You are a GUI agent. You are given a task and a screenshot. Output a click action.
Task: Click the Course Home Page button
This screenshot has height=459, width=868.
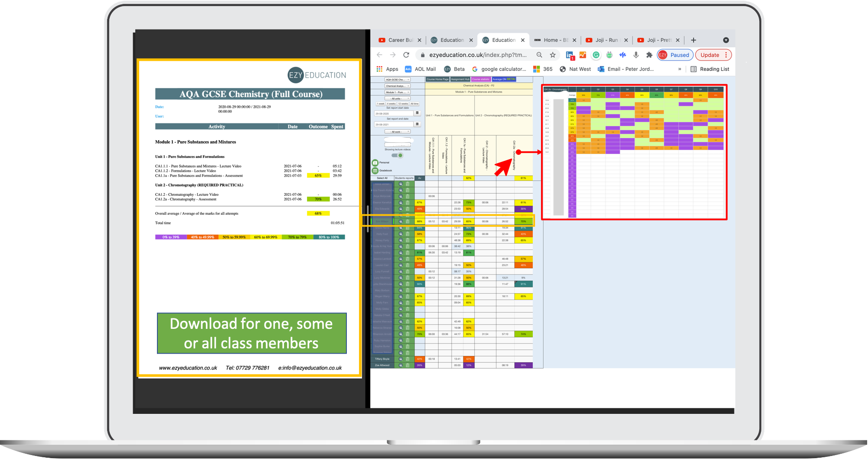[437, 79]
